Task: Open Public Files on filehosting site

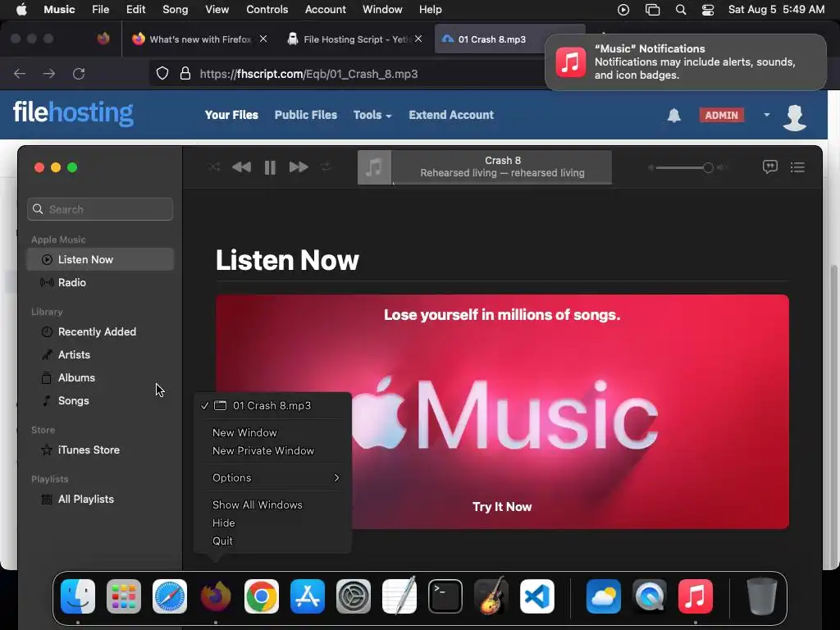Action: 306,115
